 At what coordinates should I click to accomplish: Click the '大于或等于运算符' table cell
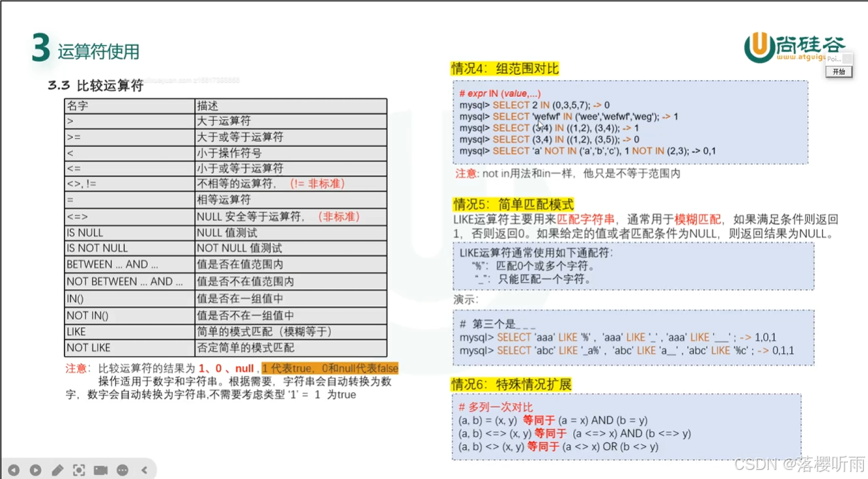(291, 137)
